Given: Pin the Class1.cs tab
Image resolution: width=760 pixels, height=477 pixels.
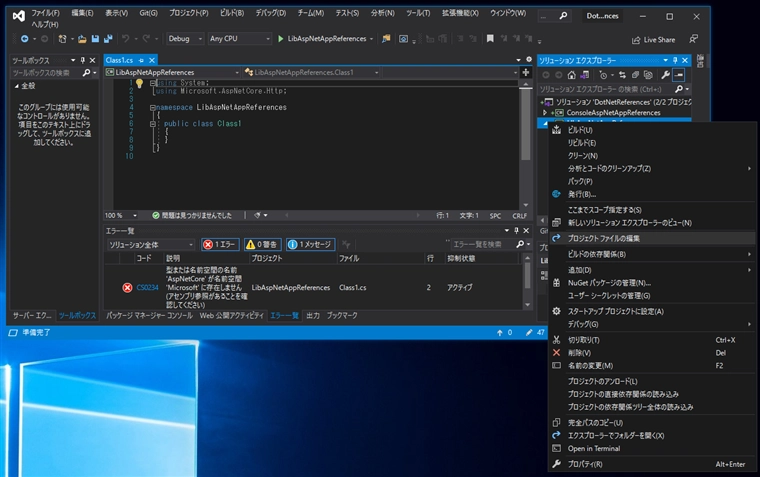Looking at the screenshot, I should click(x=141, y=60).
